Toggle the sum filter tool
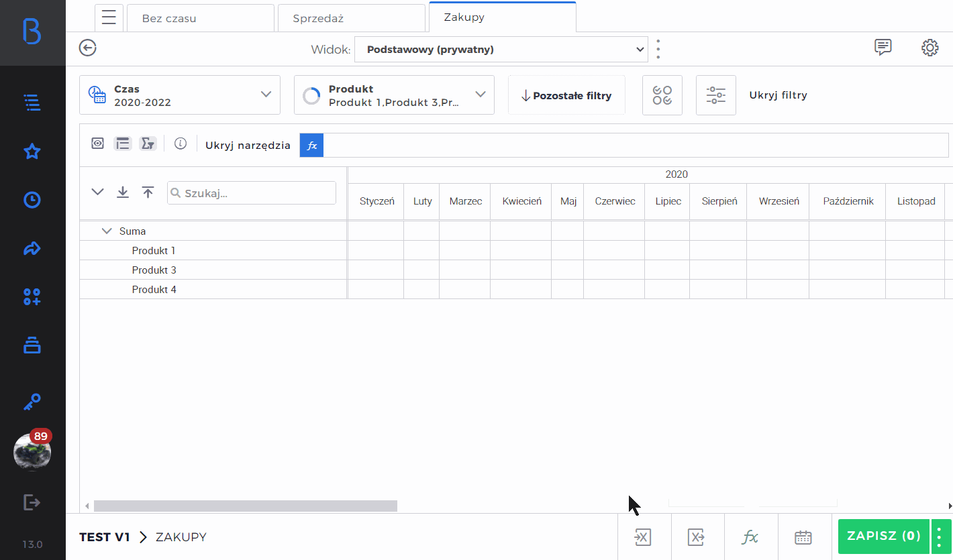Viewport: 953px width, 560px height. click(148, 144)
